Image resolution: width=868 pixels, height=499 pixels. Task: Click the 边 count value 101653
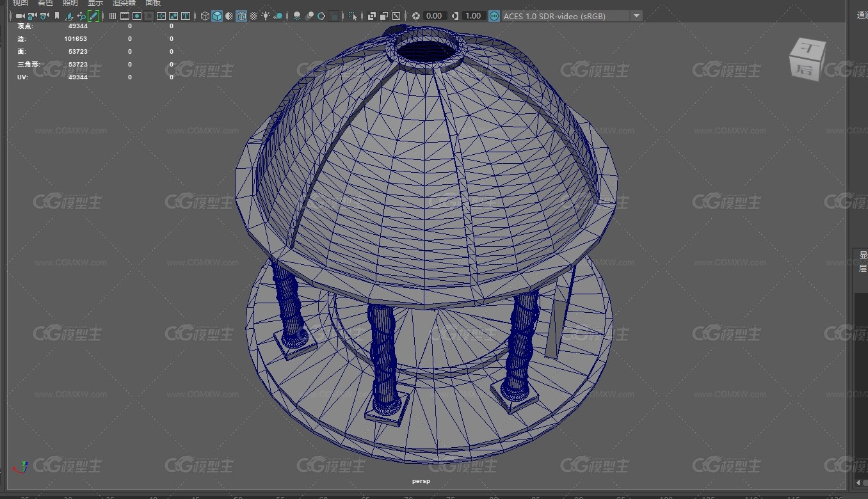76,39
